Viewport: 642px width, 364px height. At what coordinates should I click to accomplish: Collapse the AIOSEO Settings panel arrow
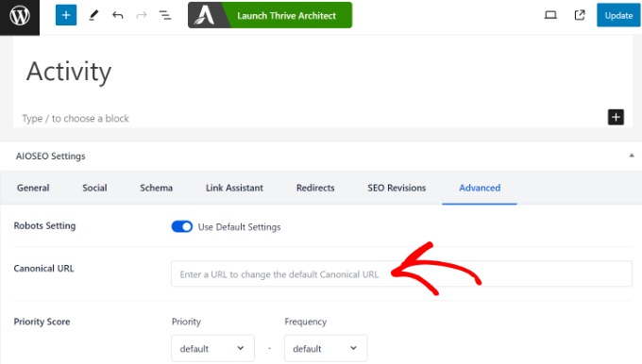coord(632,156)
